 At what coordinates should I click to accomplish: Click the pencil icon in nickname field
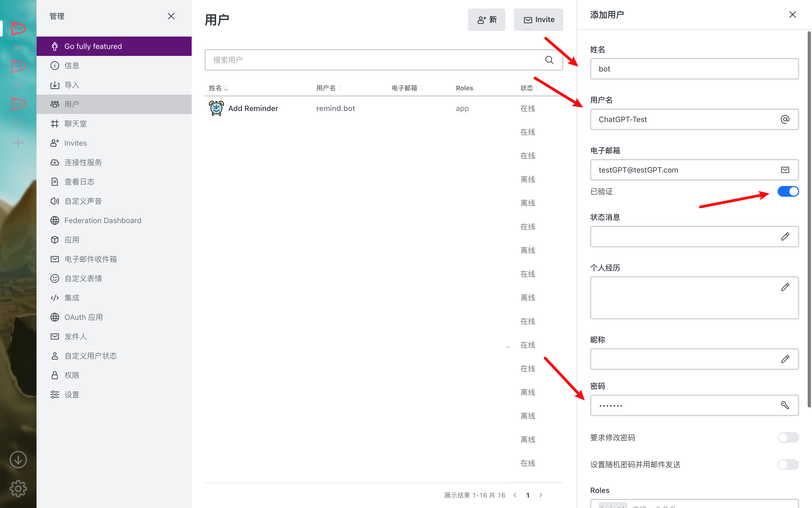pyautogui.click(x=785, y=359)
